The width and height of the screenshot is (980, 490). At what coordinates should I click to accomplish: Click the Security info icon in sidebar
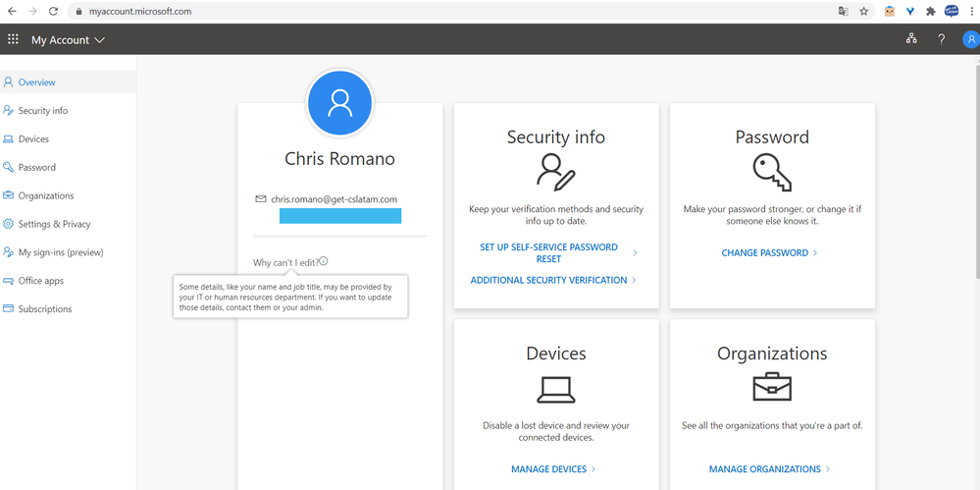[8, 111]
